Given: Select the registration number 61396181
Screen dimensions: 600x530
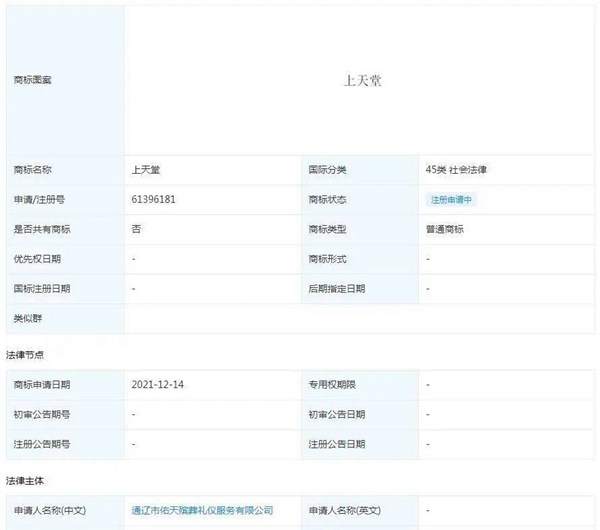Looking at the screenshot, I should tap(154, 200).
